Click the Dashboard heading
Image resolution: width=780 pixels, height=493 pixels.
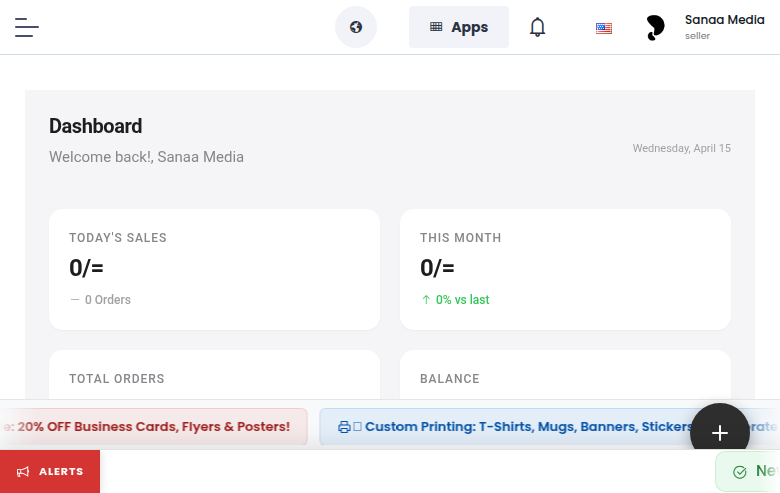click(x=96, y=126)
